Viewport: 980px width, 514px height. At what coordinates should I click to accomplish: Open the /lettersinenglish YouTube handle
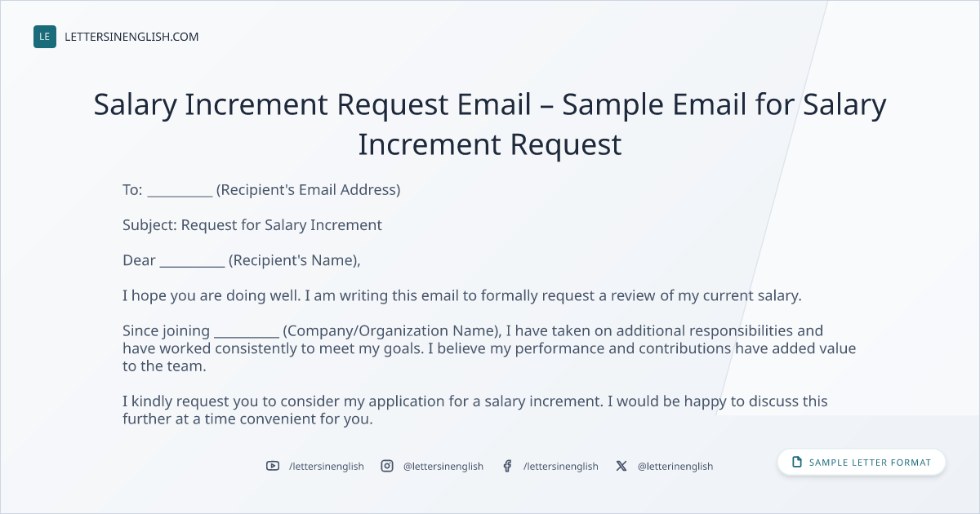327,466
